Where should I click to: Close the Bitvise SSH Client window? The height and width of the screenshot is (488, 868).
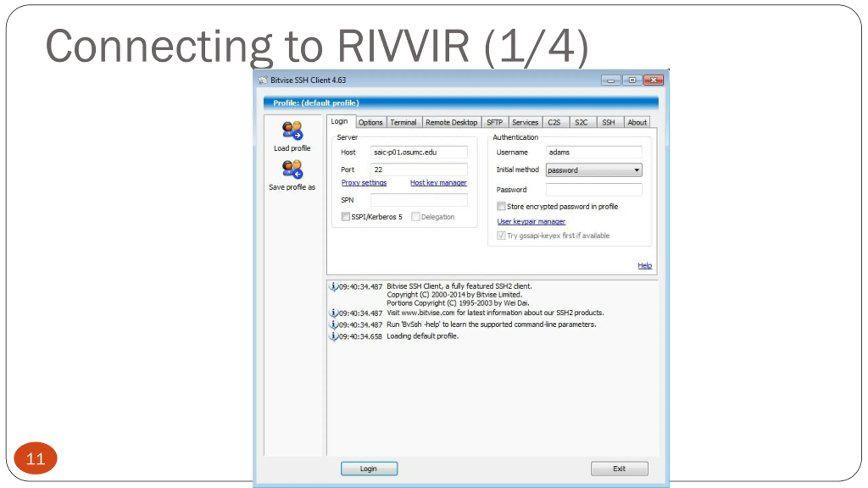coord(653,80)
